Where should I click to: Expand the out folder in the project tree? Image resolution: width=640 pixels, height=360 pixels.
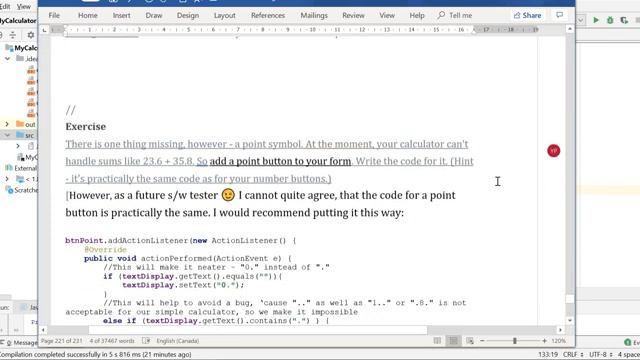[x=7, y=124]
